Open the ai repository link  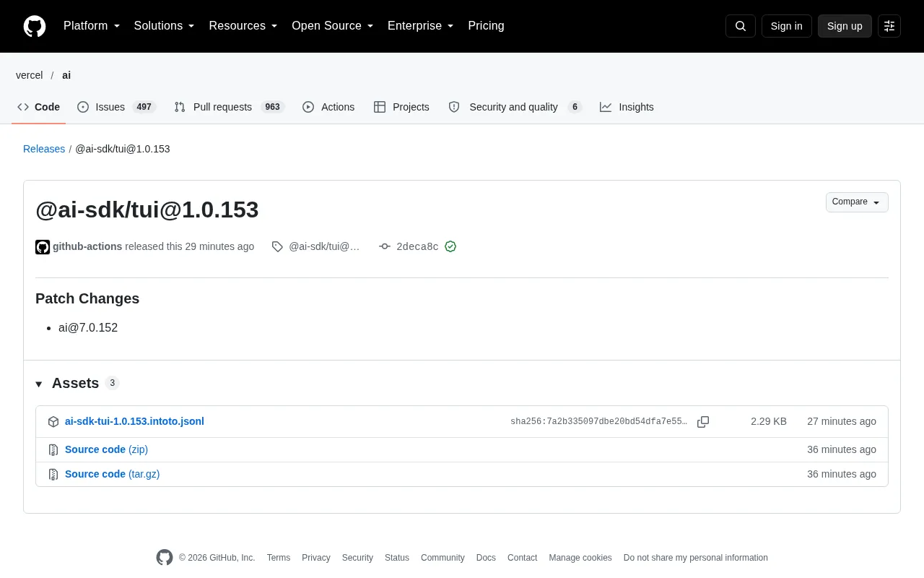pyautogui.click(x=66, y=75)
